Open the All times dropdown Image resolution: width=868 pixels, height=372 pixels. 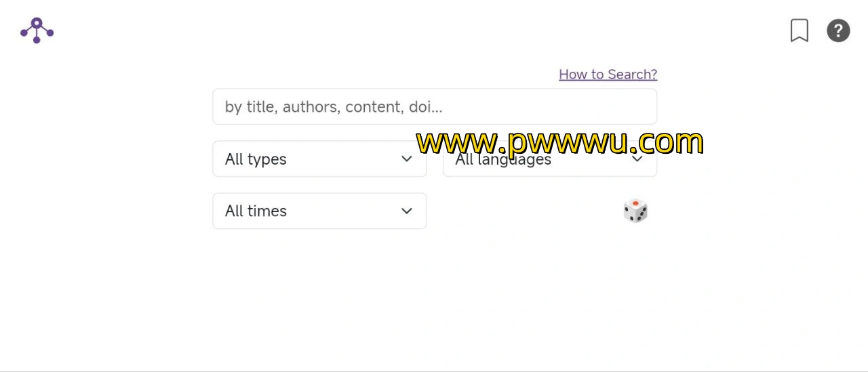319,211
